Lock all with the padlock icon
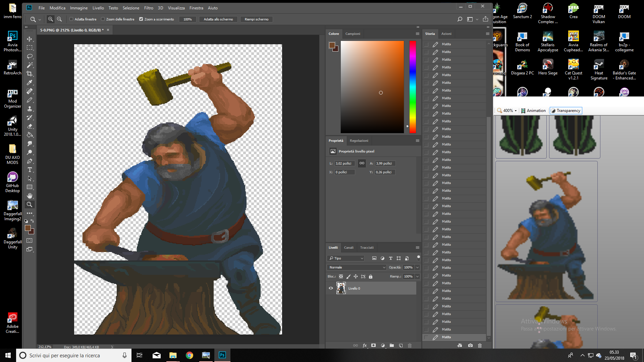Screen dimensions: 644x362 click(x=371, y=277)
